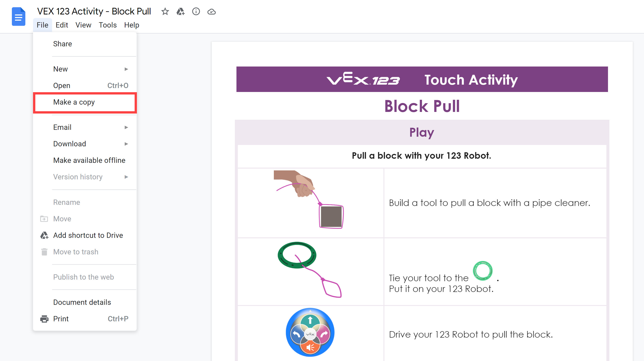The image size is (644, 361).
Task: Enable Make available offline
Action: coord(89,160)
